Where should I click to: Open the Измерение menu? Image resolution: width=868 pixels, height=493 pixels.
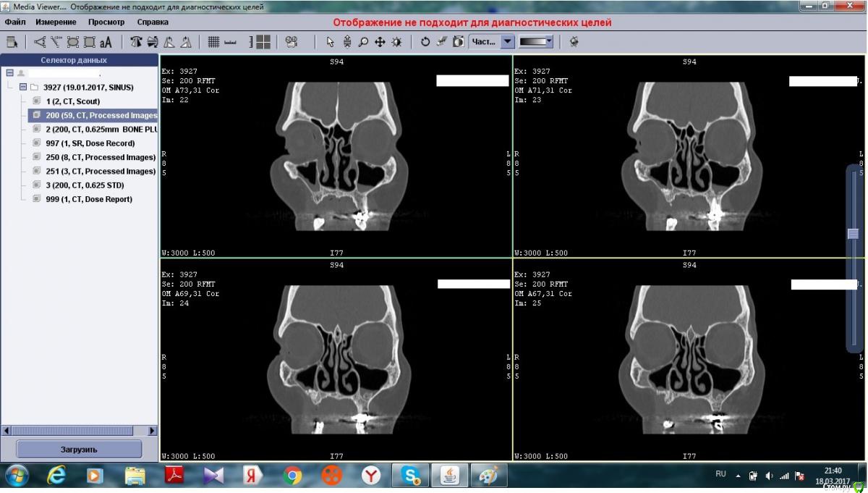56,22
